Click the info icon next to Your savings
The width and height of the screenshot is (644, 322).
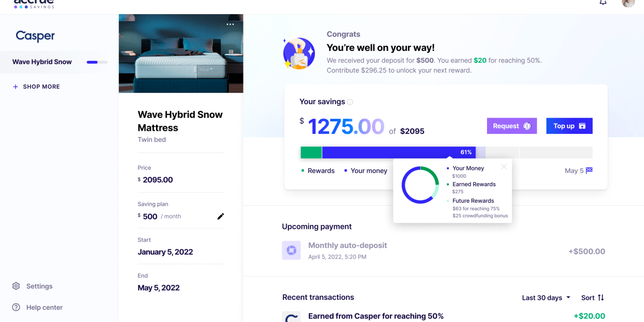(x=350, y=102)
